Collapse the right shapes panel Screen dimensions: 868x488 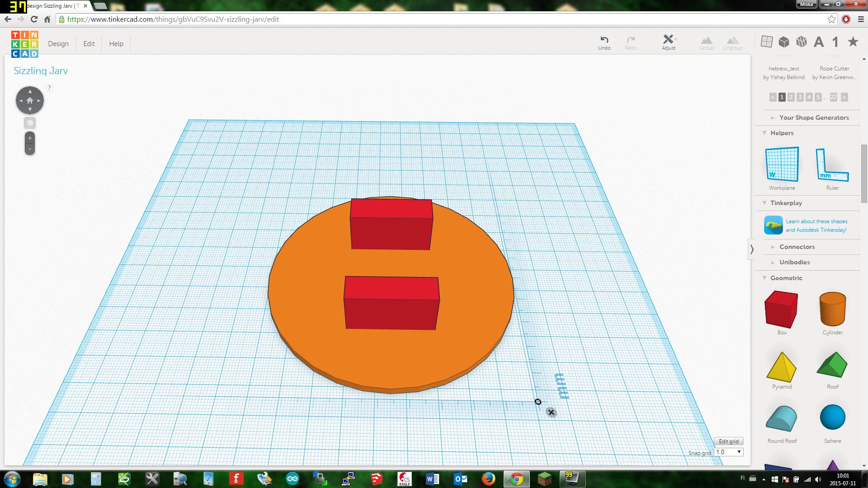(x=752, y=249)
